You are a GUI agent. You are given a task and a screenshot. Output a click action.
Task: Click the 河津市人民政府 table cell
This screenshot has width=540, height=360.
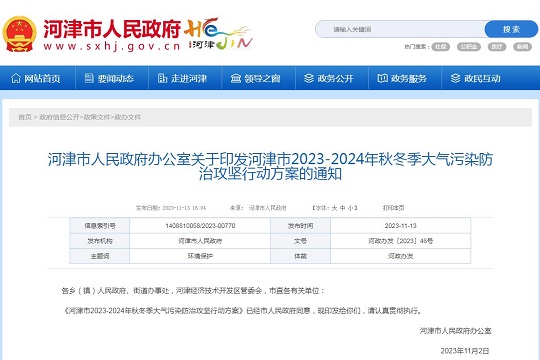[200, 241]
